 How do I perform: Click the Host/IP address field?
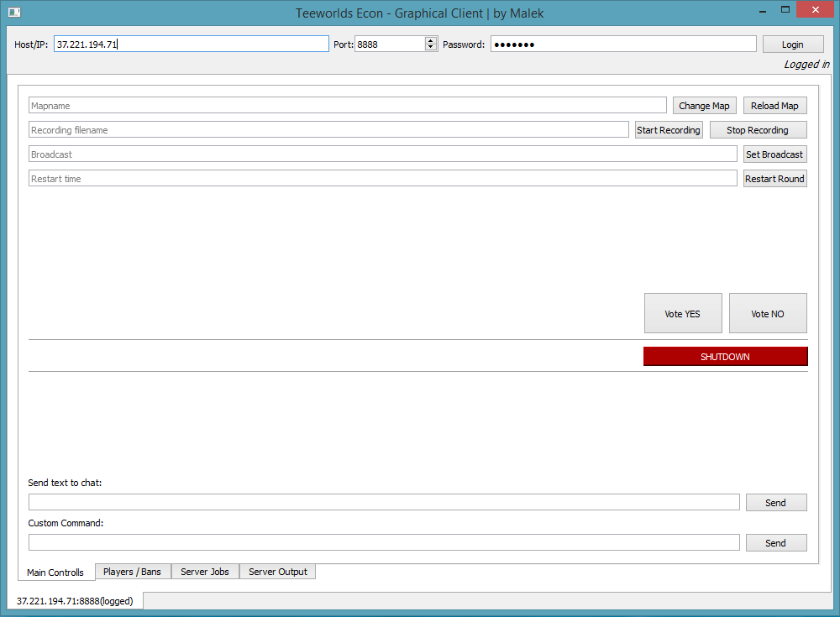(192, 44)
